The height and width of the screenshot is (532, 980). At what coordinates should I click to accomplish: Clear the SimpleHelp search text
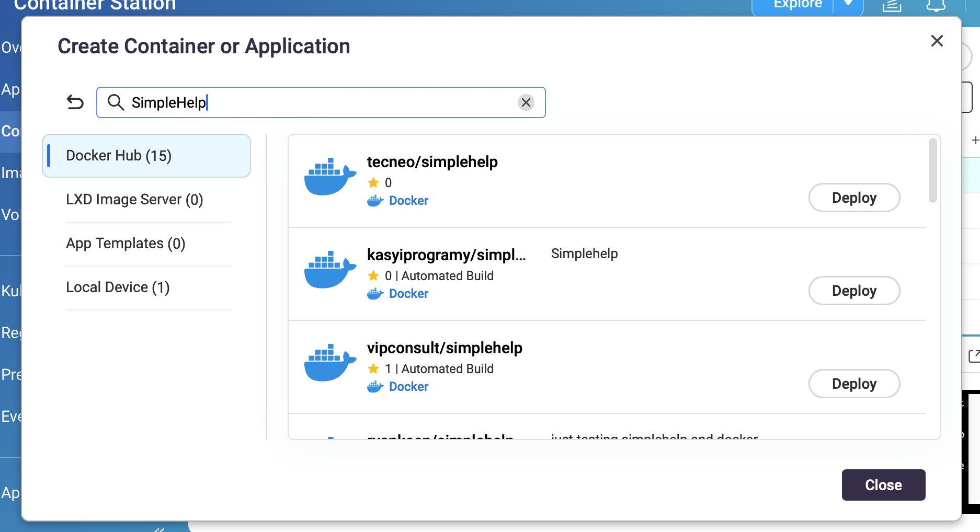click(526, 102)
